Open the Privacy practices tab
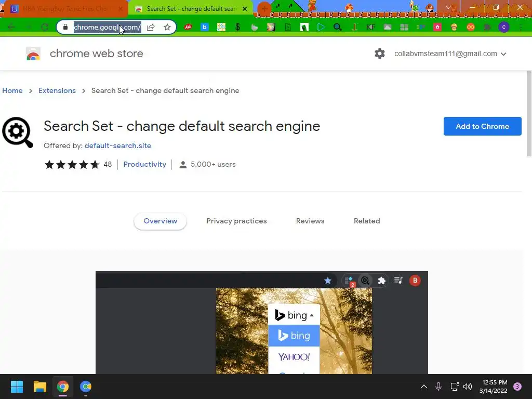Image resolution: width=532 pixels, height=399 pixels. 236,221
